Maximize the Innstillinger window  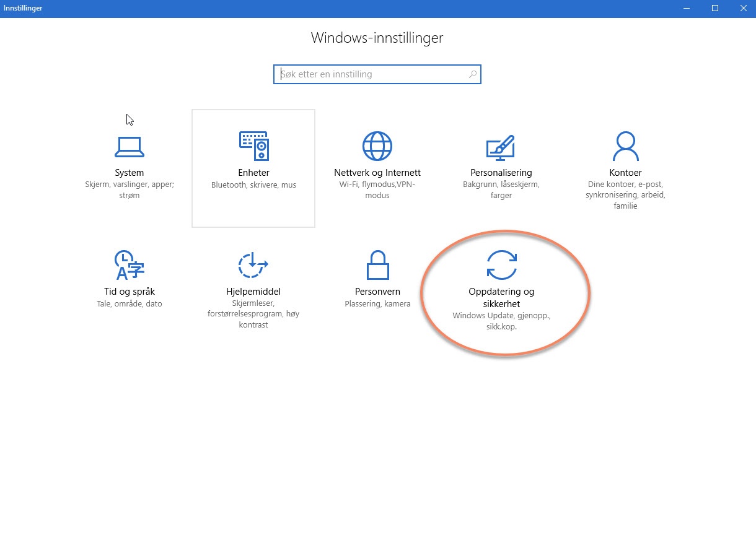(x=715, y=9)
